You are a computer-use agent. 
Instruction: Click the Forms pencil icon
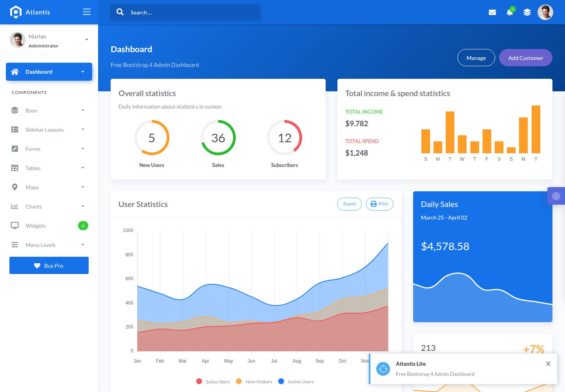[15, 149]
